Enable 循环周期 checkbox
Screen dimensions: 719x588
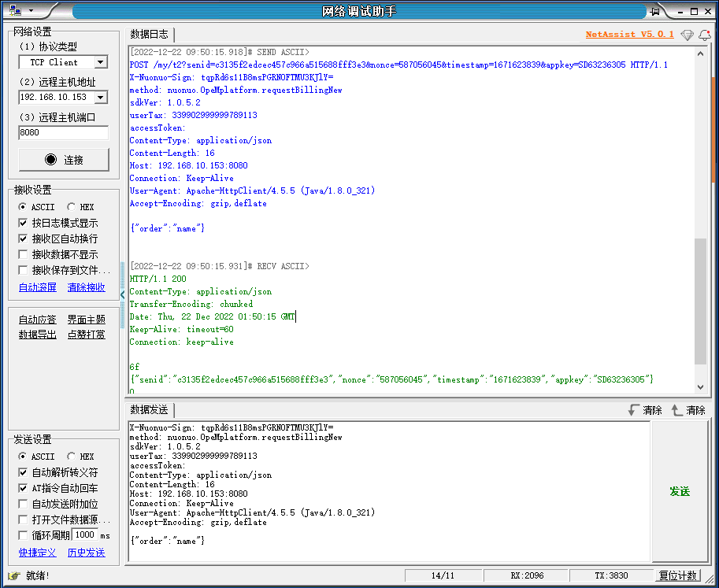coord(23,534)
